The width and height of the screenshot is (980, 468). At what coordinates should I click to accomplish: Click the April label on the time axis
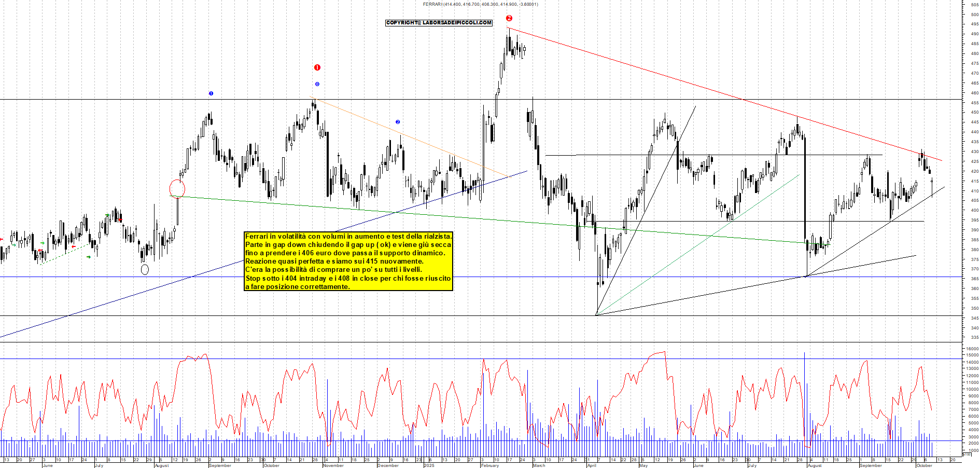click(591, 465)
